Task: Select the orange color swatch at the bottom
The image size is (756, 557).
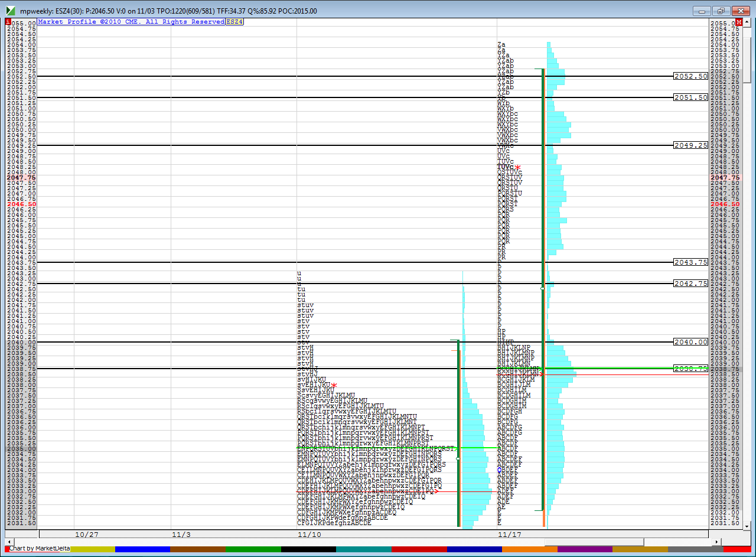Action: [530, 549]
